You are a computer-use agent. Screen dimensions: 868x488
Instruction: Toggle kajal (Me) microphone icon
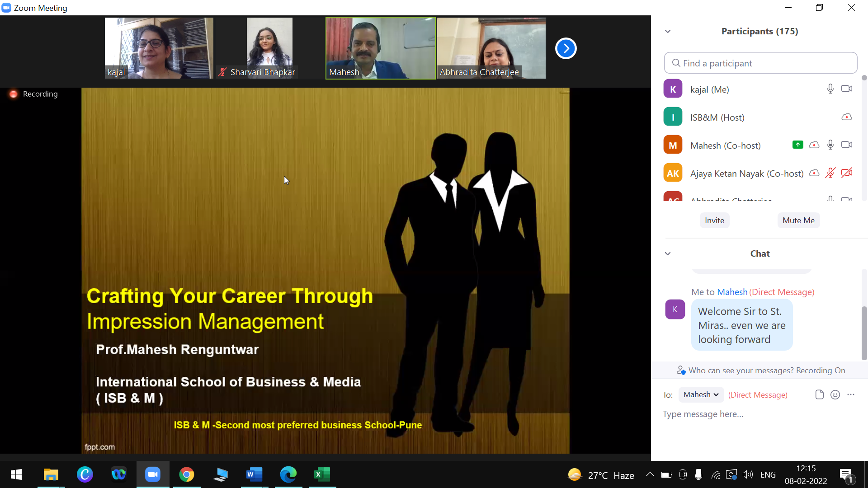(x=830, y=89)
